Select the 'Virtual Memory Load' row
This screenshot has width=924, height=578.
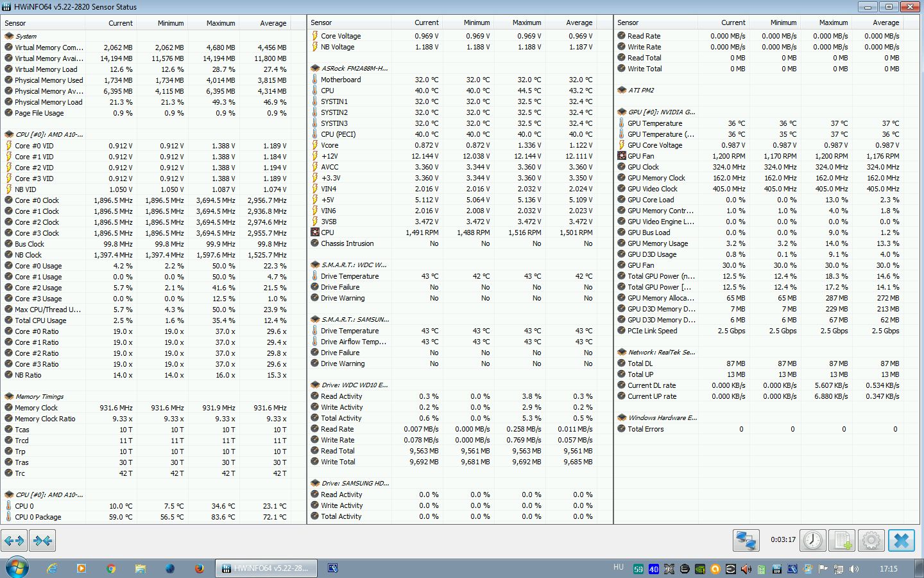(x=153, y=69)
